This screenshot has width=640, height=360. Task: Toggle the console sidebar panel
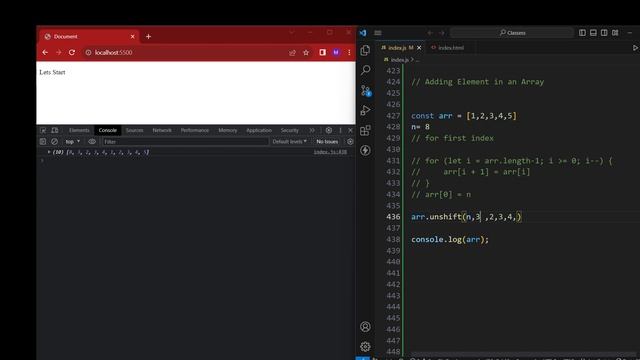click(43, 142)
